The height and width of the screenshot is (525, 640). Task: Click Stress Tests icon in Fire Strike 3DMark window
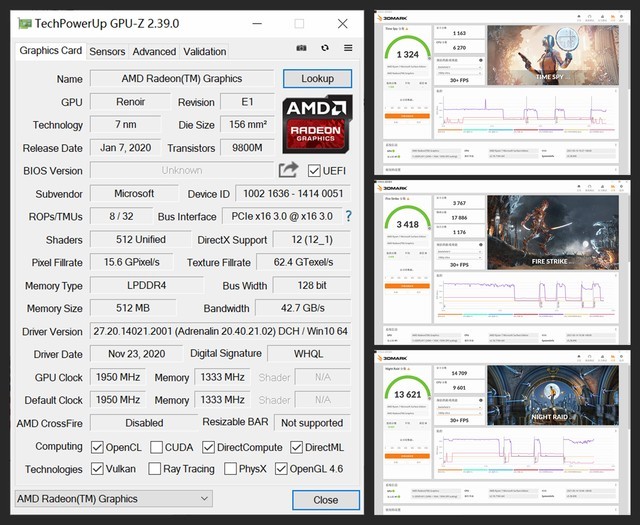(602, 187)
